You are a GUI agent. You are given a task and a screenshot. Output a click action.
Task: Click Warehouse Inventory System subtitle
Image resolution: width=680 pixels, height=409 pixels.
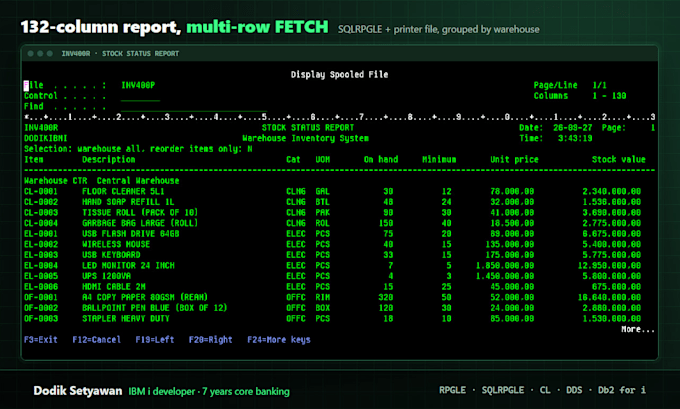(306, 138)
